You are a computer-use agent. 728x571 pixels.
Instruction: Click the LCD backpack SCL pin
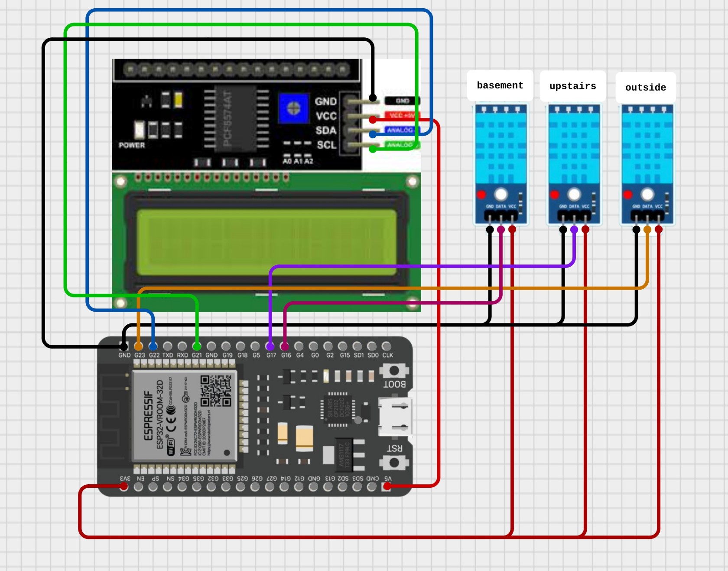(x=373, y=149)
